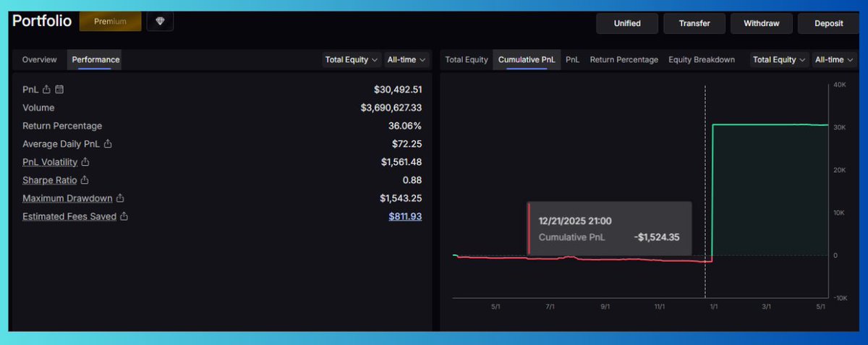
Task: Click the -10K y-axis label
Action: 839,298
